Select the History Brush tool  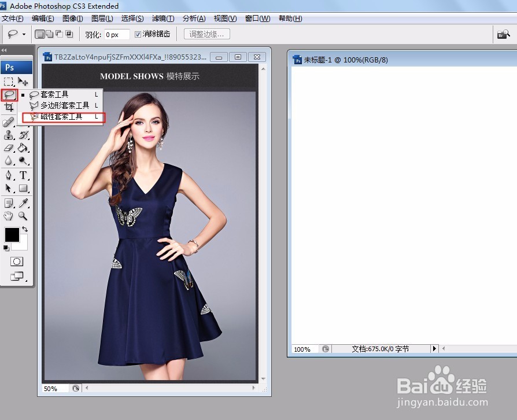point(23,135)
